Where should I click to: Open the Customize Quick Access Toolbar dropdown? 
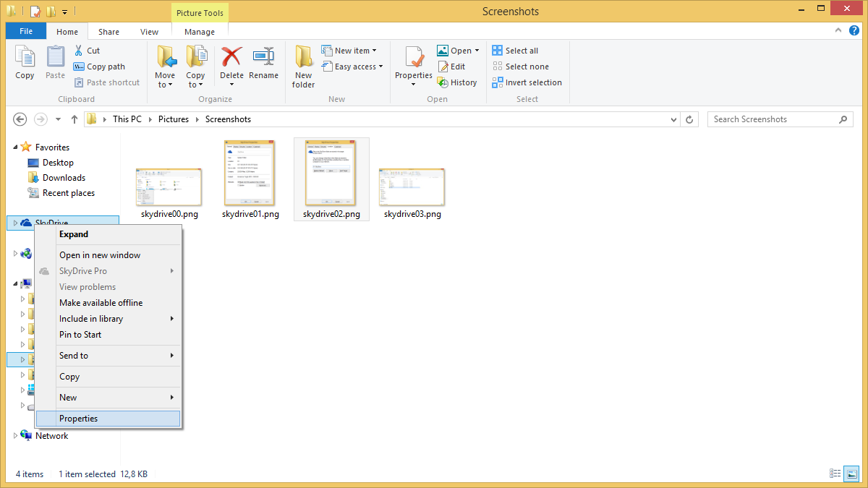click(x=65, y=12)
